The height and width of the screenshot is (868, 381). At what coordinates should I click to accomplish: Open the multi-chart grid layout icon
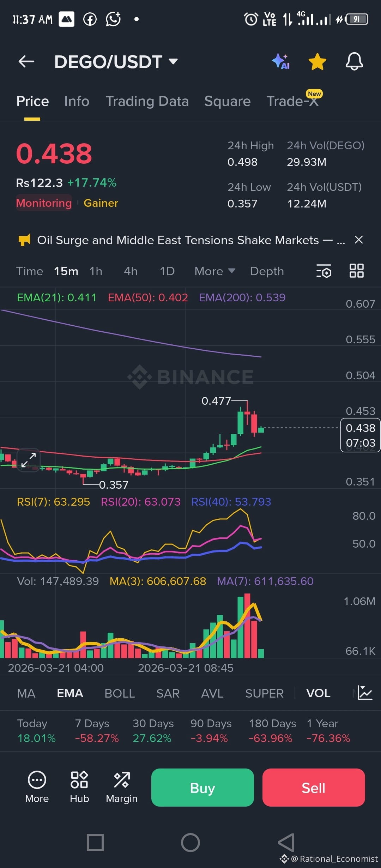(x=356, y=271)
